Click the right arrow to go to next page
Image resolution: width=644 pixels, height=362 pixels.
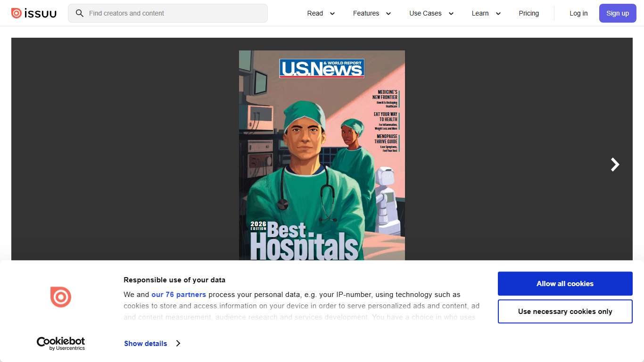(614, 165)
